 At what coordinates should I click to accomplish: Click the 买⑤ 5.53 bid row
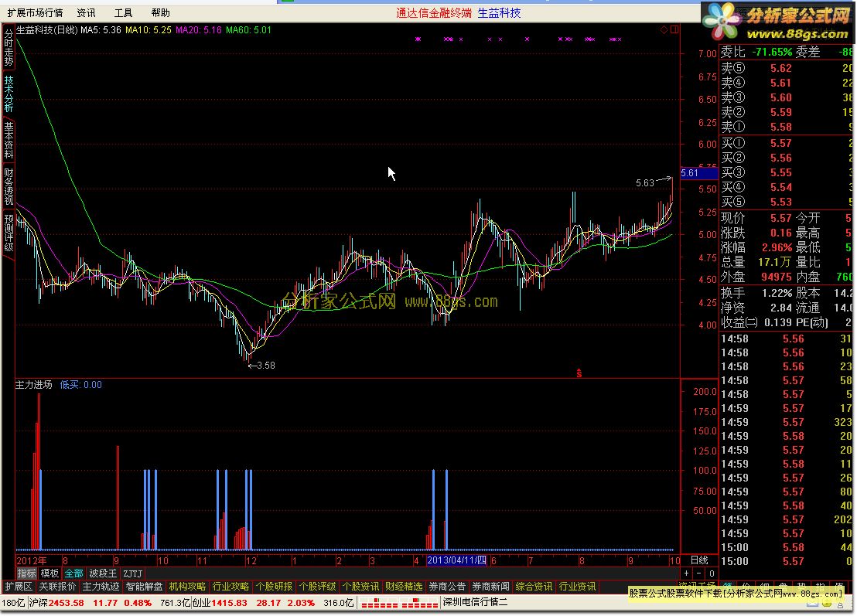tap(787, 202)
